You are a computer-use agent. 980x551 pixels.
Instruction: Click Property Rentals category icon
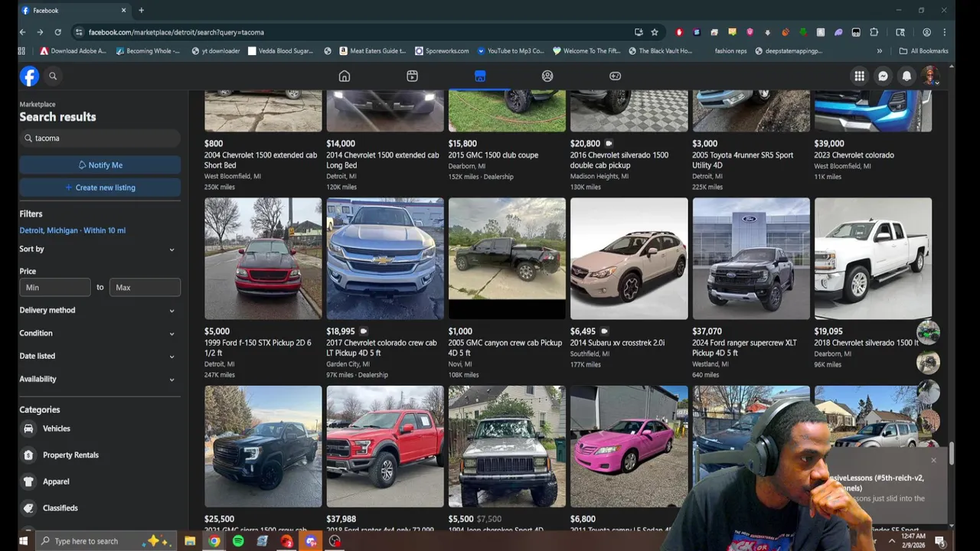pos(28,455)
